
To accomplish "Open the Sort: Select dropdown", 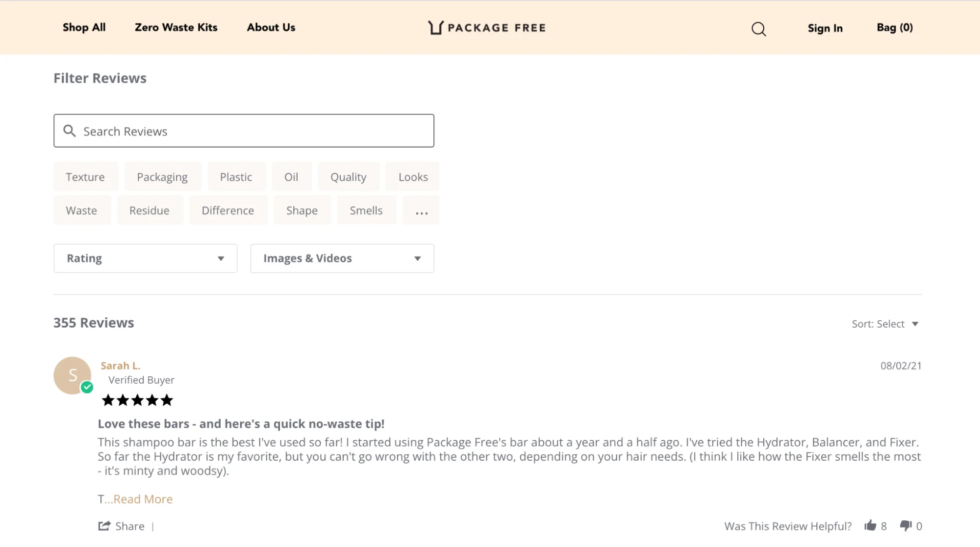I will [885, 323].
